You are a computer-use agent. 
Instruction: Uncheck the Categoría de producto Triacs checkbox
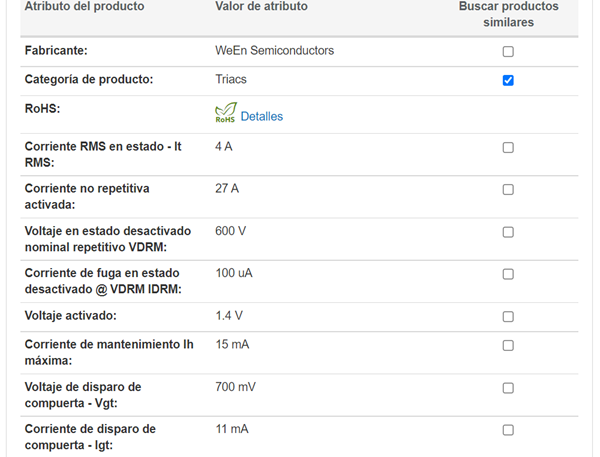tap(508, 80)
